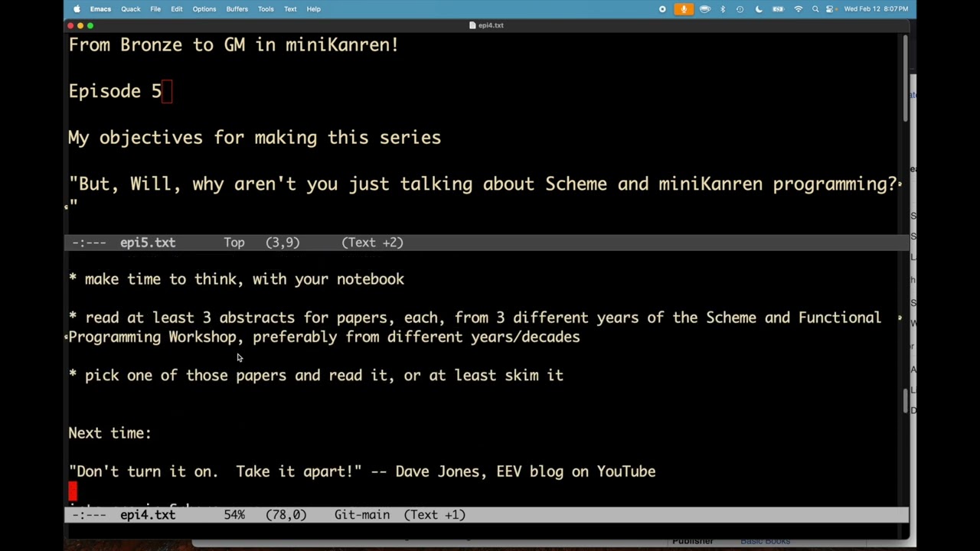Open the Edit menu

point(177,9)
